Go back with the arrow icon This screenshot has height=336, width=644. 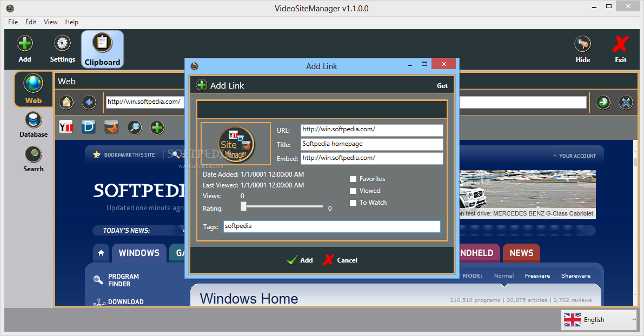(x=89, y=102)
